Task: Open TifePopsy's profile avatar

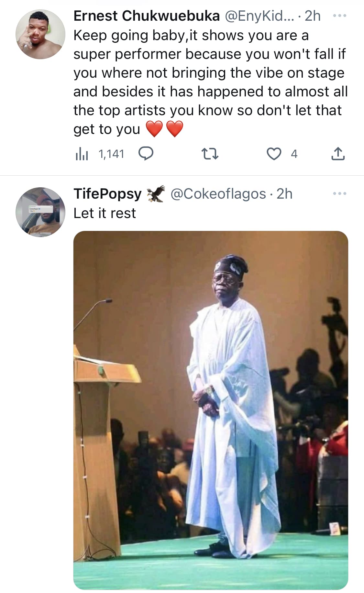Action: coord(40,212)
